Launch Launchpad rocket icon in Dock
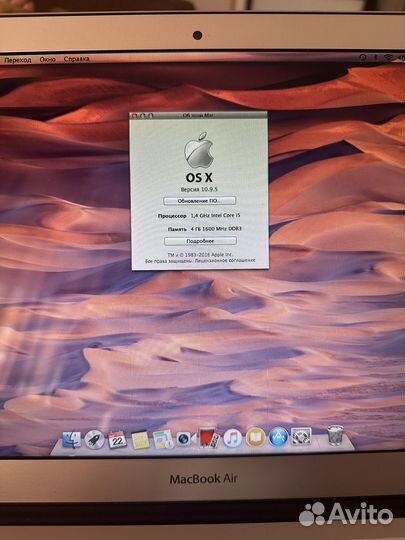The width and height of the screenshot is (405, 540). click(94, 440)
